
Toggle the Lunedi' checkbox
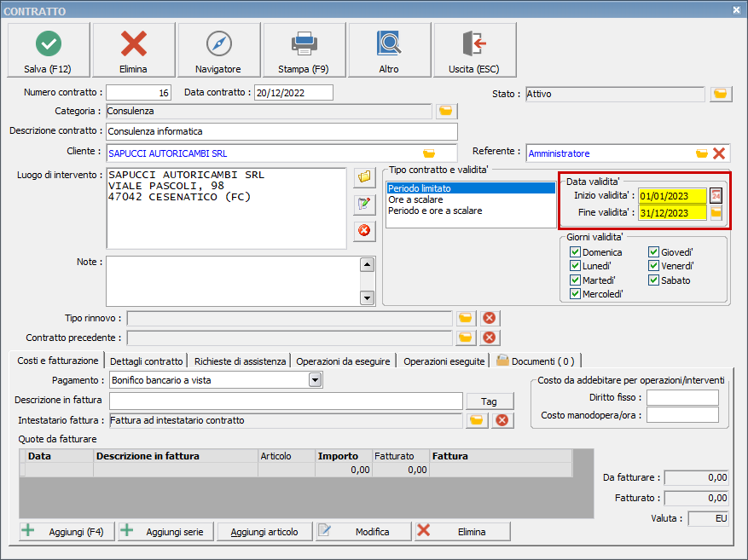pyautogui.click(x=576, y=266)
